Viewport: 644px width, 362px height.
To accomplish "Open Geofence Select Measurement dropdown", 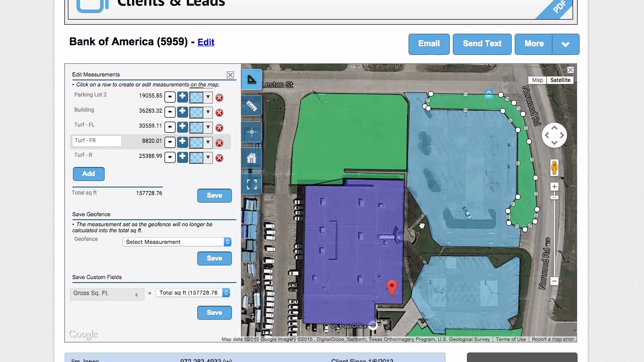I will click(177, 242).
